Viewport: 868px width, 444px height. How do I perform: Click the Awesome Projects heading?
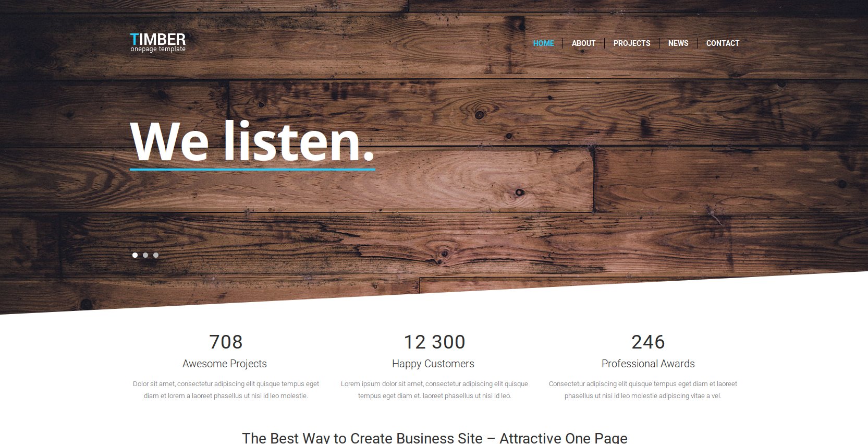click(x=225, y=364)
